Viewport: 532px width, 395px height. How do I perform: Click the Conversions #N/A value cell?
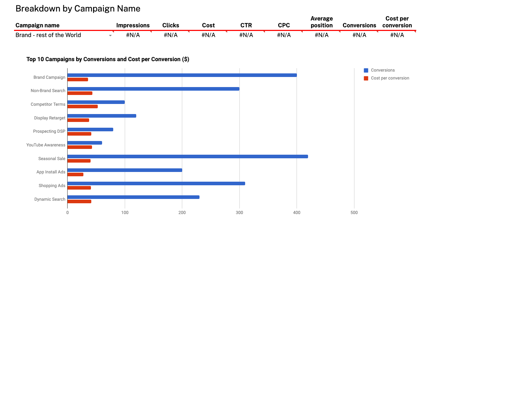coord(359,35)
